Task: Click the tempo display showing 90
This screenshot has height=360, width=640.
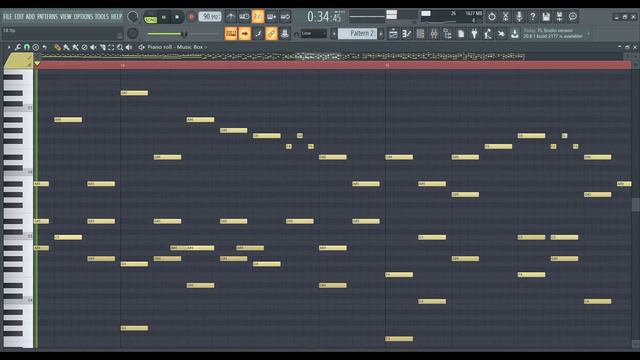Action: (x=210, y=17)
